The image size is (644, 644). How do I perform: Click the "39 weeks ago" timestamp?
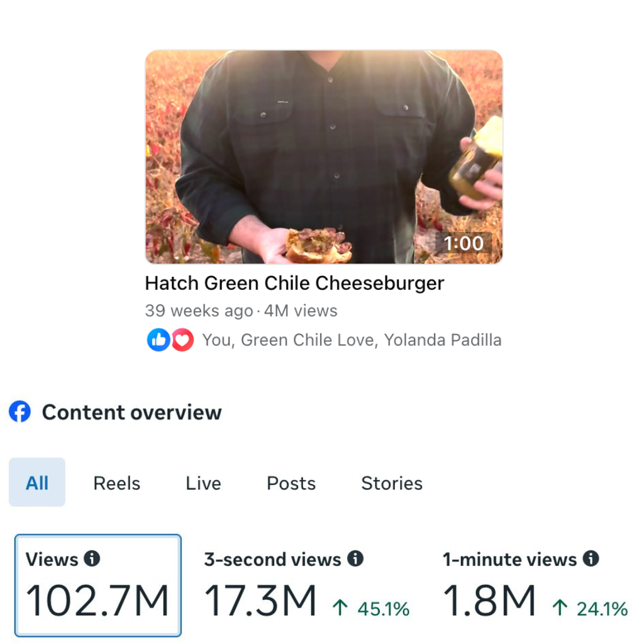click(x=198, y=311)
